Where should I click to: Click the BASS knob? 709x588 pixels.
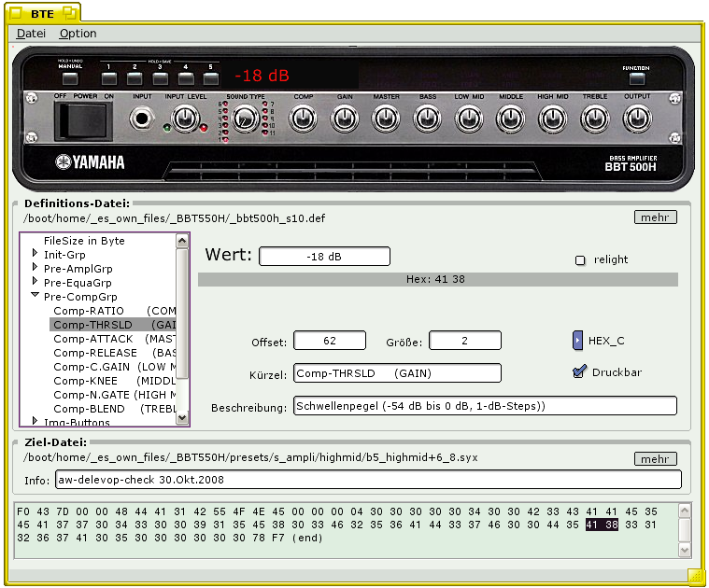point(427,119)
